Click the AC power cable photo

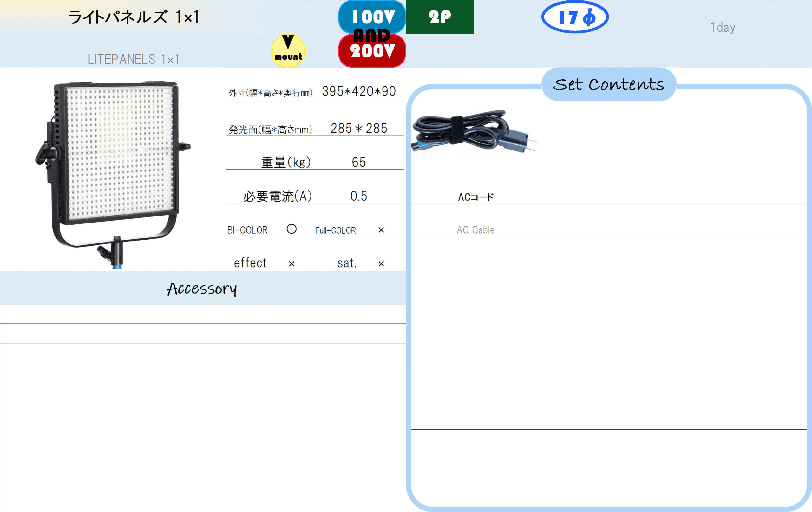tap(474, 131)
